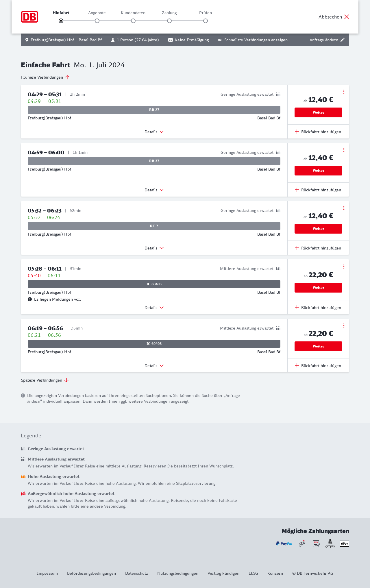Click the IC 60403 train bar
Screen dimensions: 370x588
(x=154, y=284)
